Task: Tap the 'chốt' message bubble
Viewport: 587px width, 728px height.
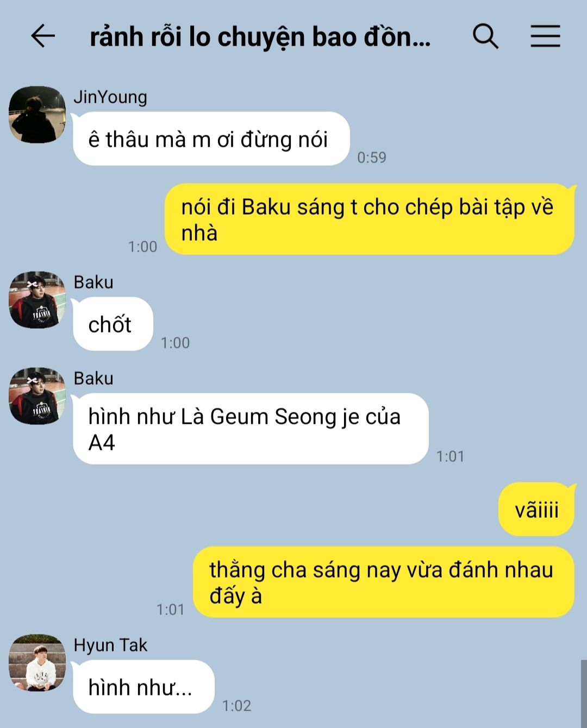Action: [x=113, y=324]
